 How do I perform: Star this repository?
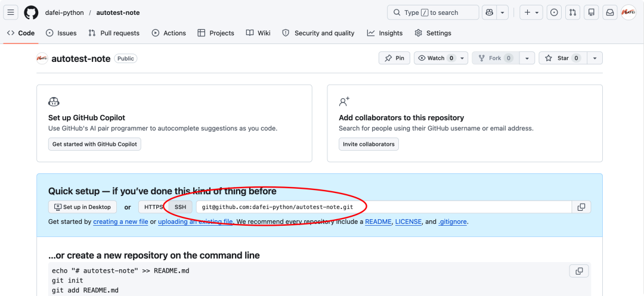click(x=563, y=58)
